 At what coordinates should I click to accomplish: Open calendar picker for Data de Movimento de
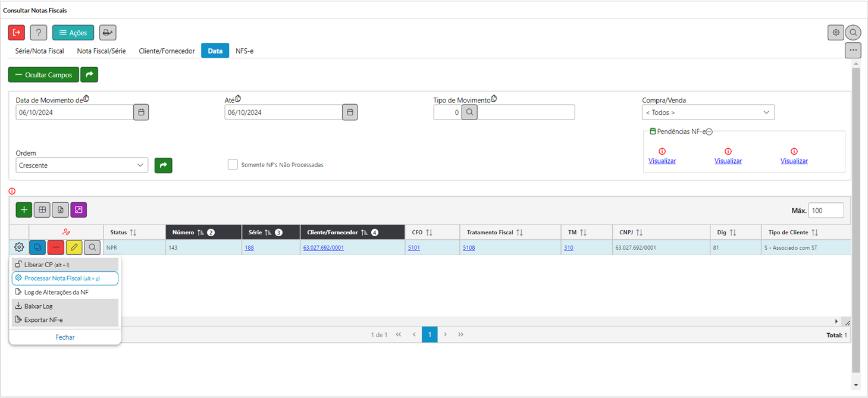tap(141, 112)
